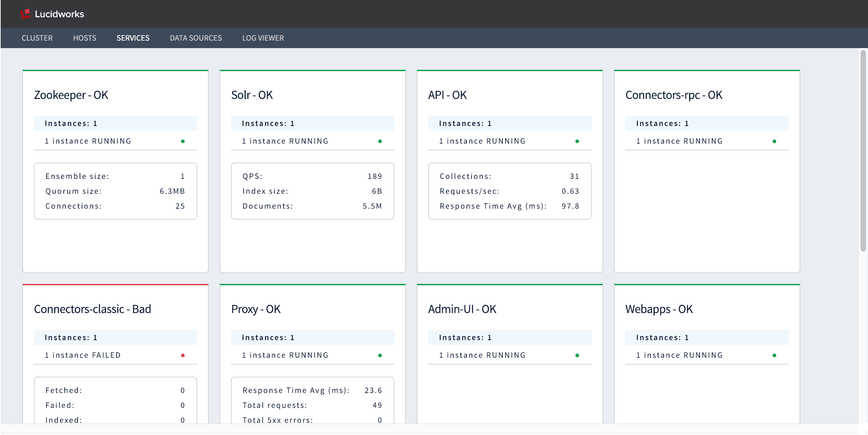
Task: Click the green status dot on Webapps card
Action: click(774, 355)
